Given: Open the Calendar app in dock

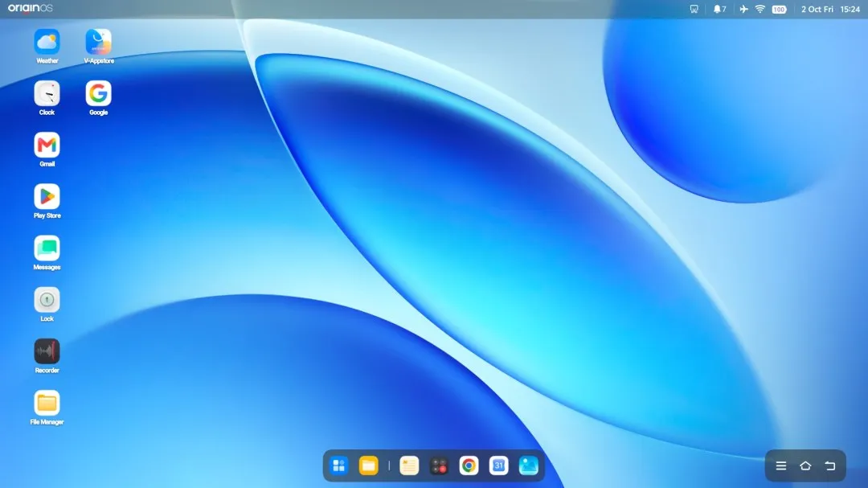Looking at the screenshot, I should 499,465.
